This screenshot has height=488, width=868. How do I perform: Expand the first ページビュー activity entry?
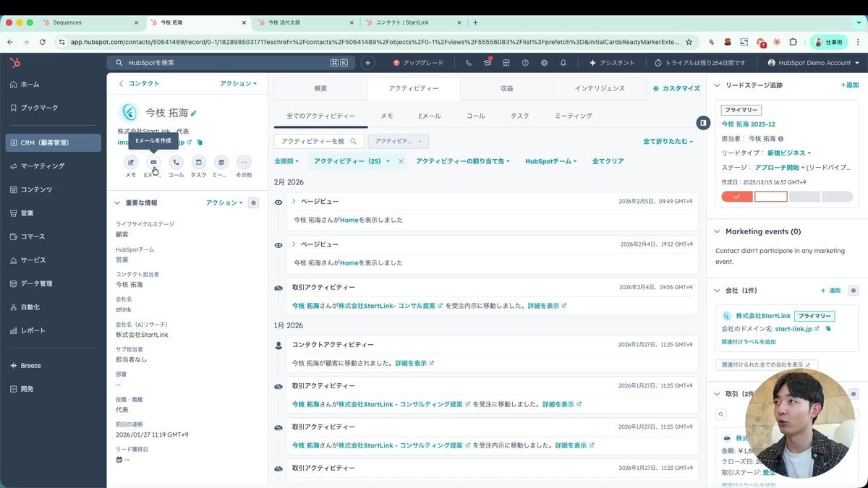[294, 201]
